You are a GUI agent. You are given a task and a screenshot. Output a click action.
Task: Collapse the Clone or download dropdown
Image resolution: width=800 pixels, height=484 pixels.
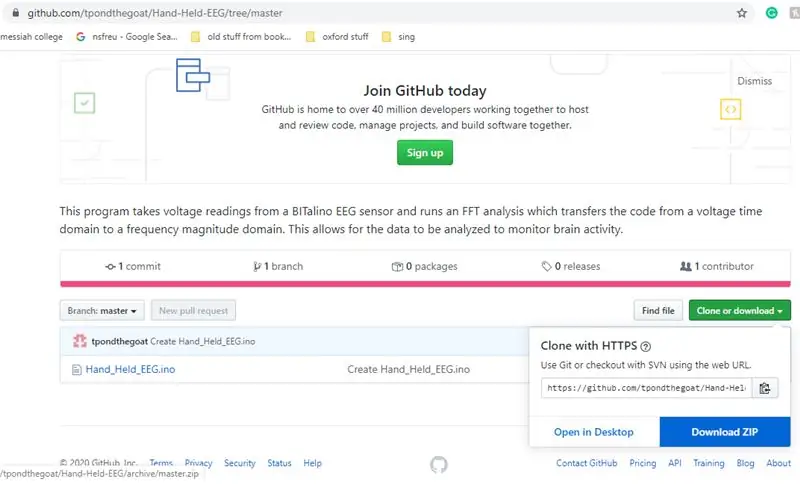739,311
